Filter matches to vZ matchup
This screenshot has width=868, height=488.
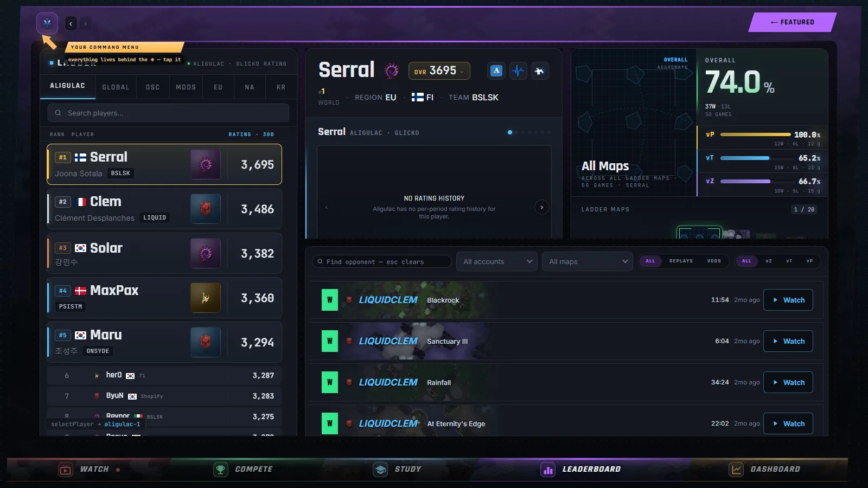[x=769, y=261]
